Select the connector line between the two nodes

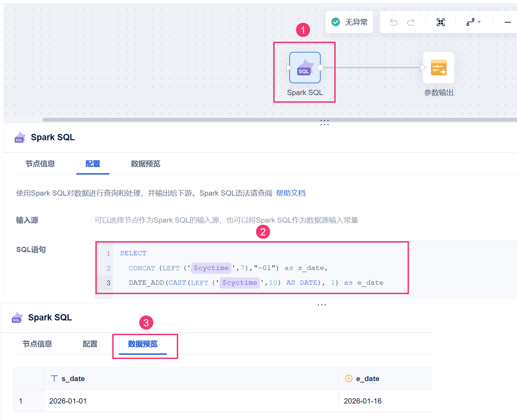point(372,68)
